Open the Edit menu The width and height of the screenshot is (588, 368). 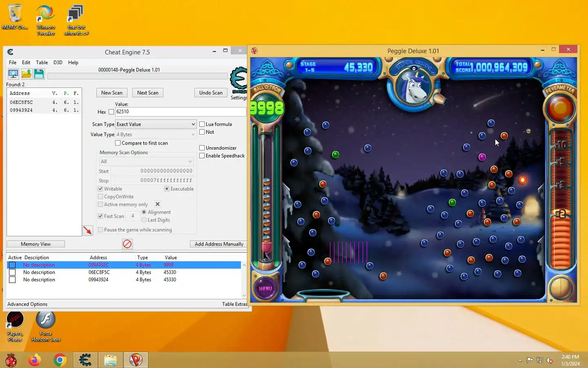click(26, 63)
